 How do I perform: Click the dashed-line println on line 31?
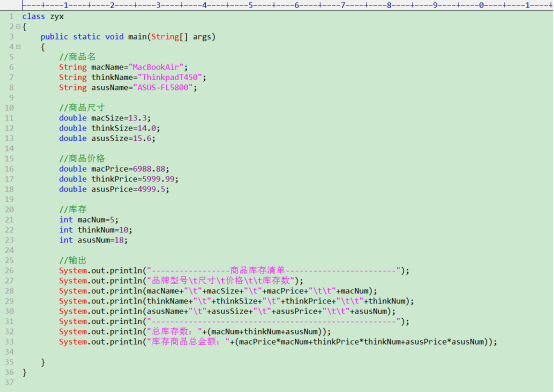click(234, 322)
